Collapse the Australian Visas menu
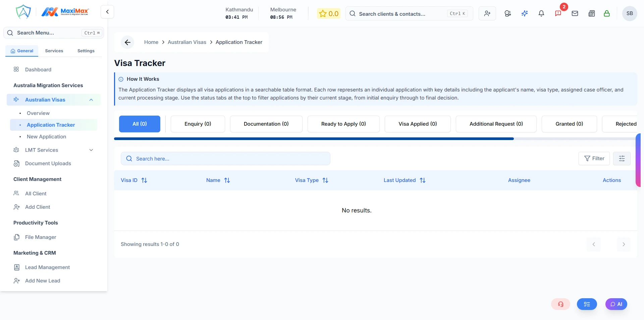This screenshot has width=644, height=320. pos(91,100)
